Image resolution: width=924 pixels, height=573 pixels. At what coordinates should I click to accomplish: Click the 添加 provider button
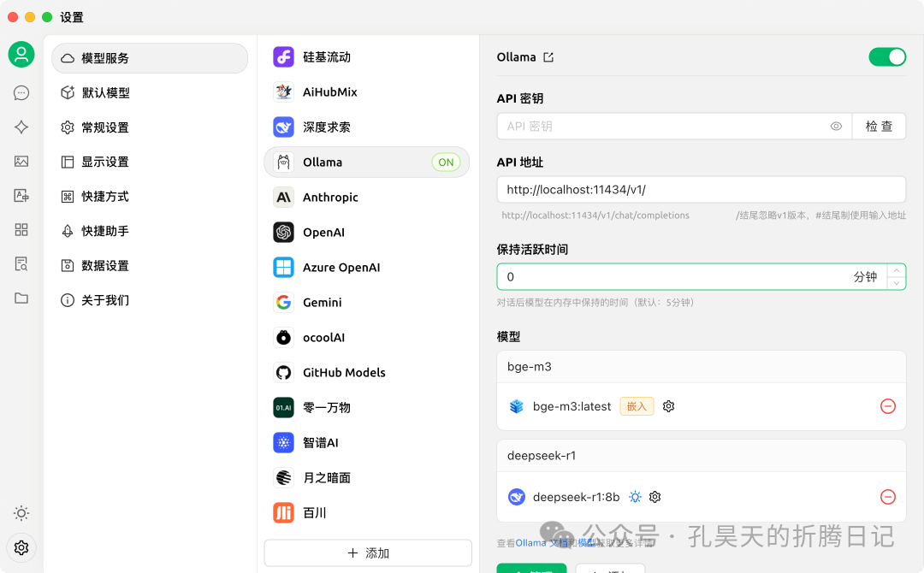368,553
